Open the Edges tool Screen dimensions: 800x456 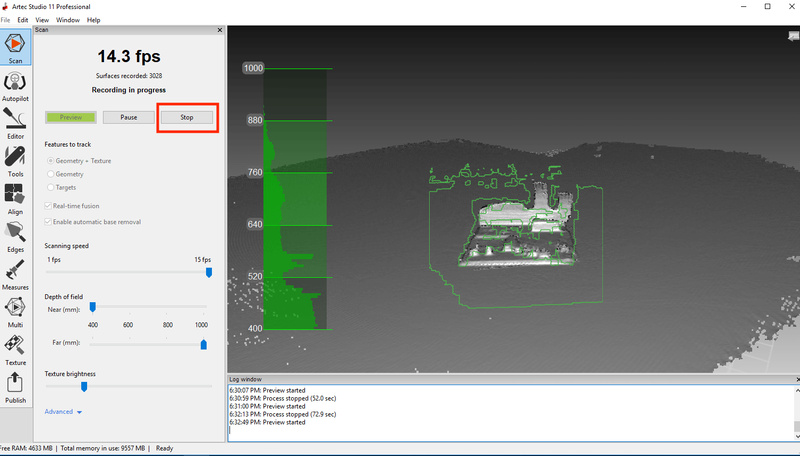tap(15, 235)
